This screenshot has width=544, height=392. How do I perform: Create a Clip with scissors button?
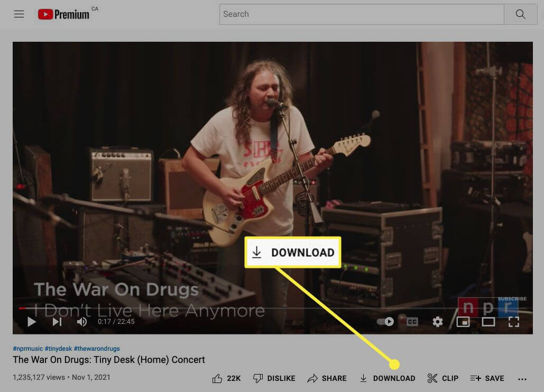(442, 378)
